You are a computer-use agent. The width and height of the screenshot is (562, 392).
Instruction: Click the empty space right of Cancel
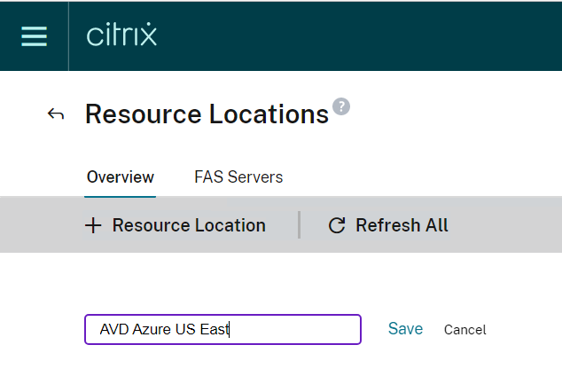[527, 330]
